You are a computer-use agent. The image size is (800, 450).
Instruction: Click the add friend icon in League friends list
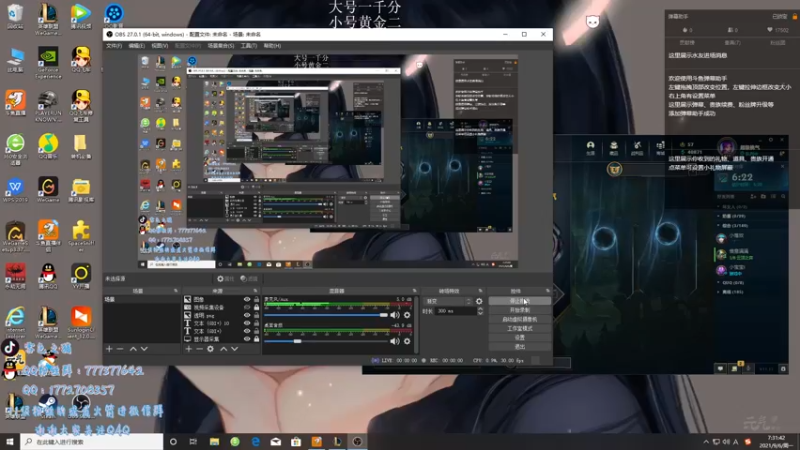pos(753,196)
